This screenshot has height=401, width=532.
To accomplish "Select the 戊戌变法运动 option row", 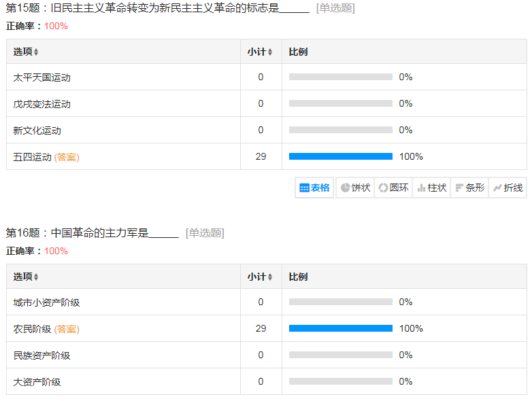I will tap(41, 104).
